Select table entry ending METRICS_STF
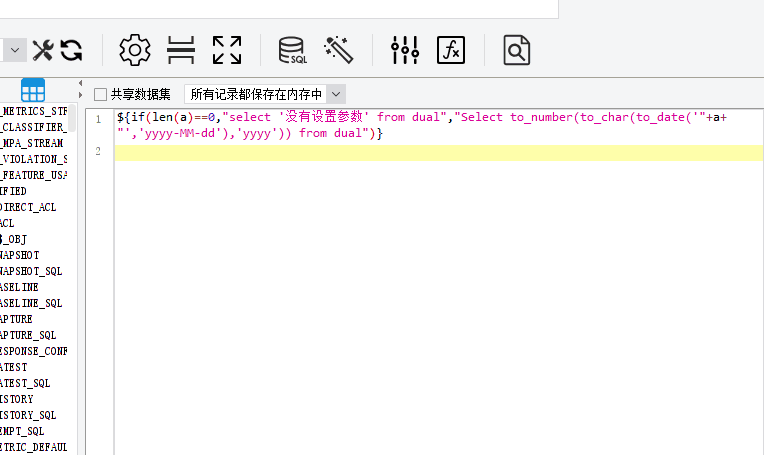Image resolution: width=764 pixels, height=455 pixels. (x=34, y=112)
